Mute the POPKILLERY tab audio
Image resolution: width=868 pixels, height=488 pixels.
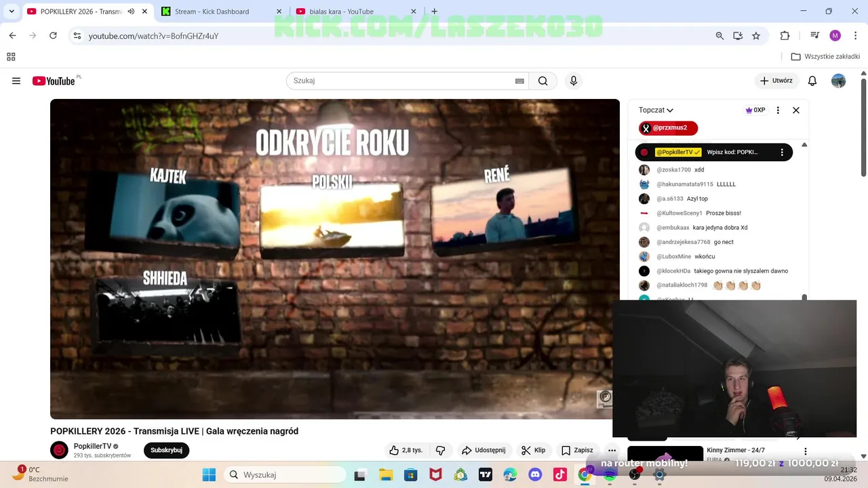tap(131, 12)
